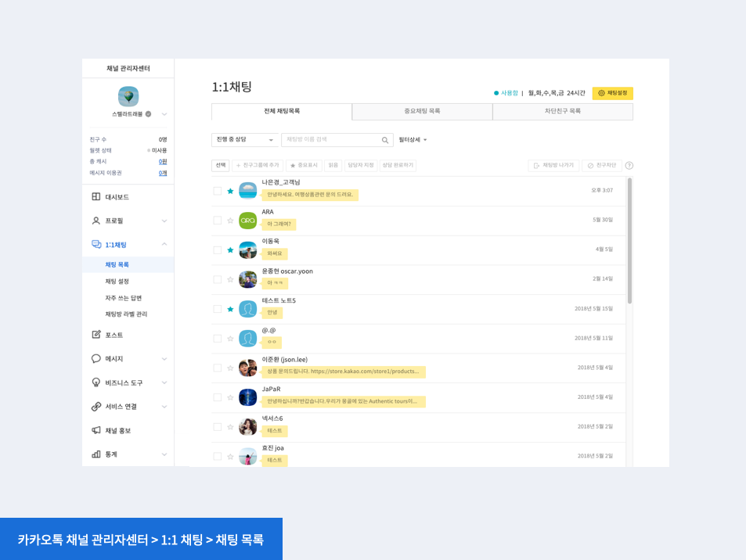Screen dimensions: 746x560
Task: Open the 진행 중 상담 dropdown
Action: point(244,140)
